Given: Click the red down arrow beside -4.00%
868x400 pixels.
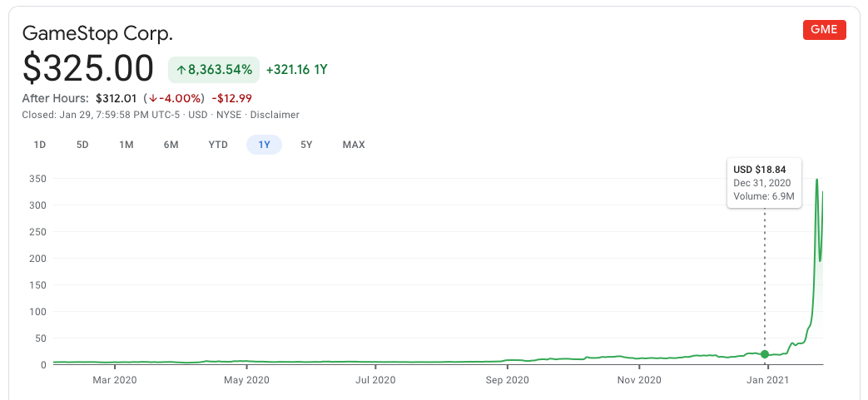Looking at the screenshot, I should coord(153,98).
